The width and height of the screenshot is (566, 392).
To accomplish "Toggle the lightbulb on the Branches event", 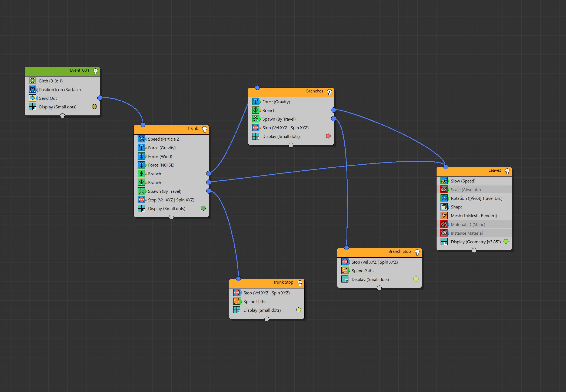I will [329, 92].
